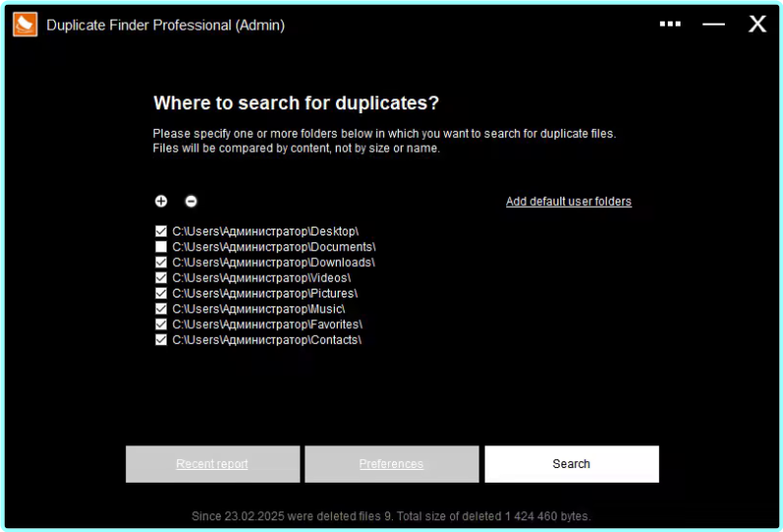783x532 pixels.
Task: Select the Documents folder path entry
Action: tap(274, 247)
